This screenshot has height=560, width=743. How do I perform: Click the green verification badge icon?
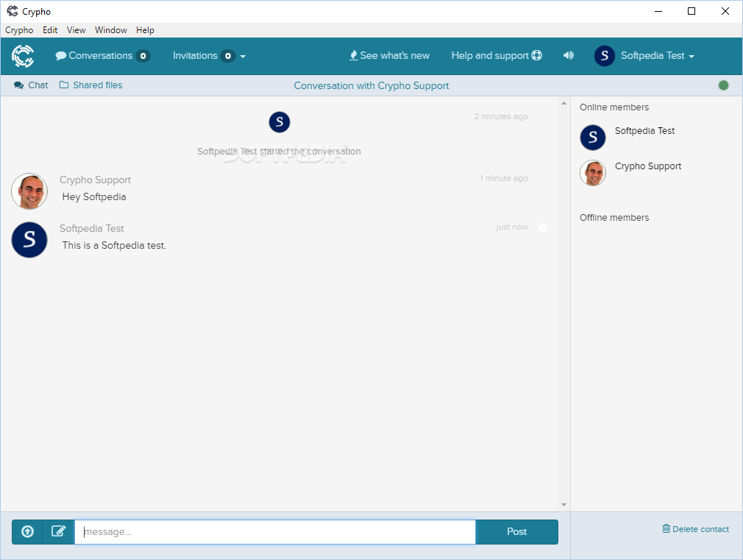pos(723,85)
